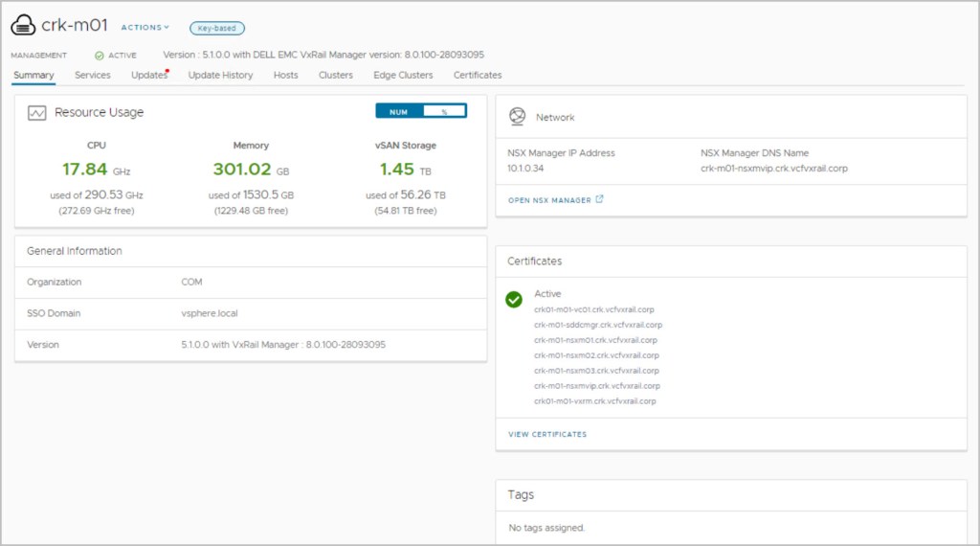Open the Certificates tab
This screenshot has width=980, height=546.
478,75
